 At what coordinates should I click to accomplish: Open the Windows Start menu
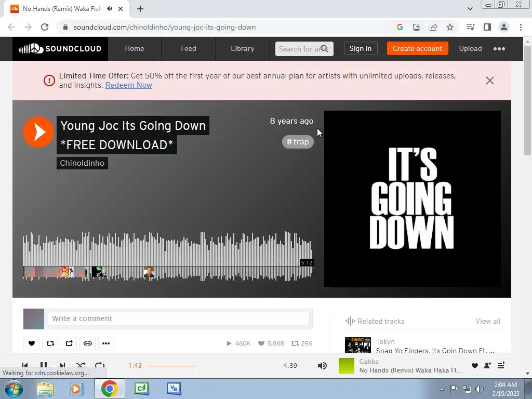pos(14,389)
